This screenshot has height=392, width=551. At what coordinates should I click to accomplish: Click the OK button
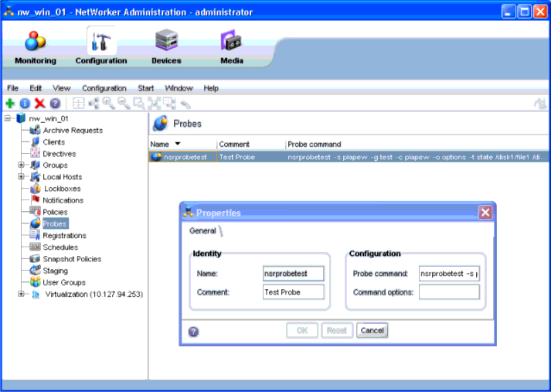[302, 330]
